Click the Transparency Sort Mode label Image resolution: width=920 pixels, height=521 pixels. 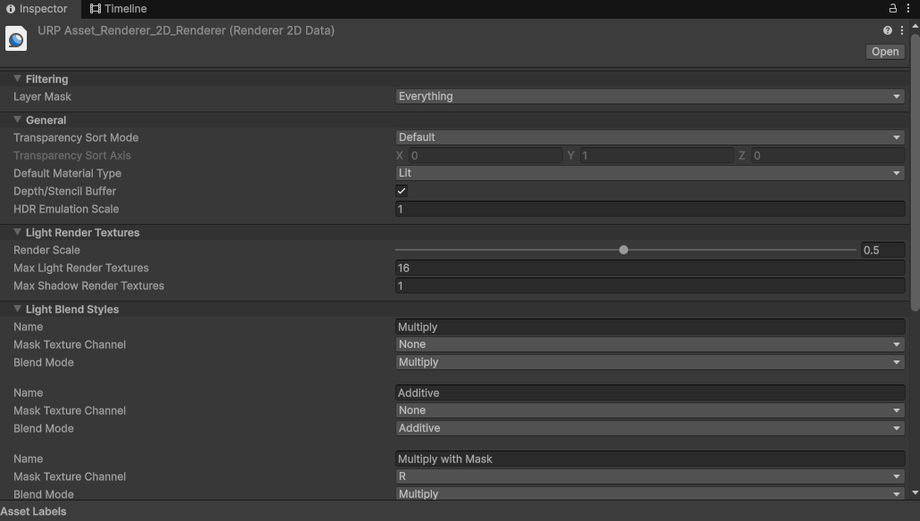76,138
